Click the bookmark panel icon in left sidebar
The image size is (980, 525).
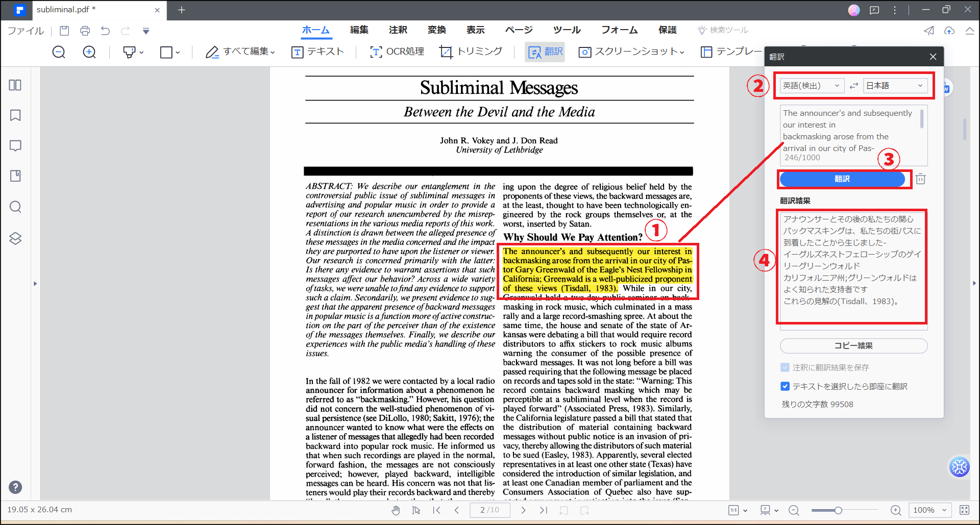[x=15, y=115]
